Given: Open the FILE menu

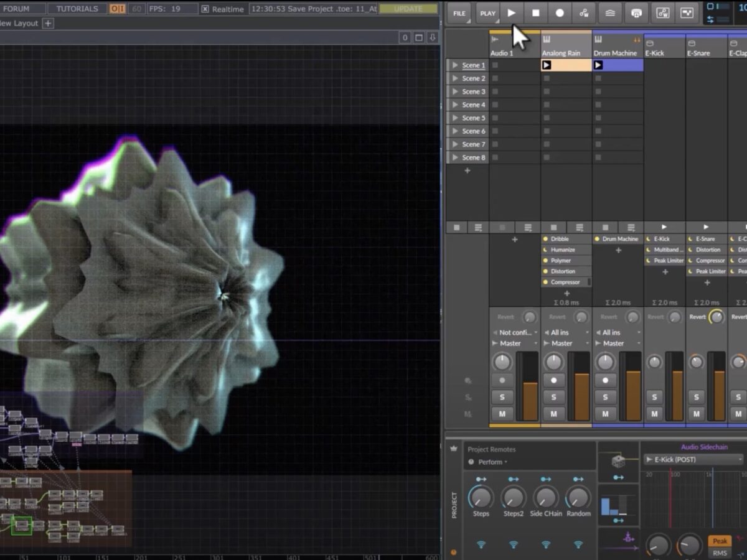Looking at the screenshot, I should 459,13.
